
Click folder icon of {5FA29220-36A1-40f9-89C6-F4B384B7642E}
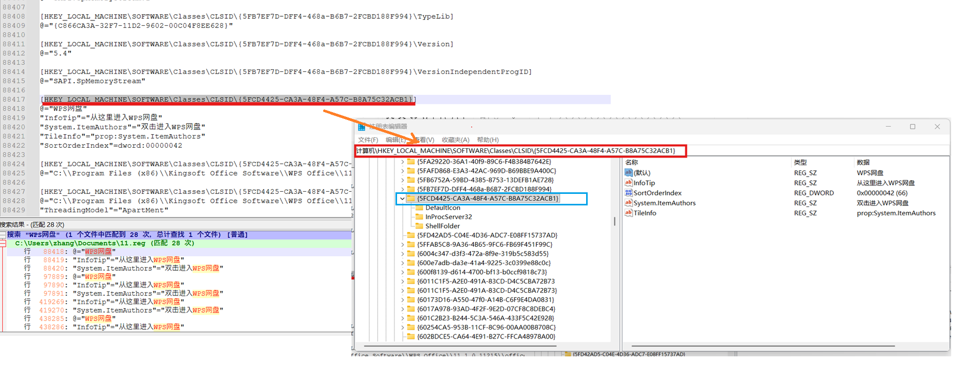pos(411,162)
